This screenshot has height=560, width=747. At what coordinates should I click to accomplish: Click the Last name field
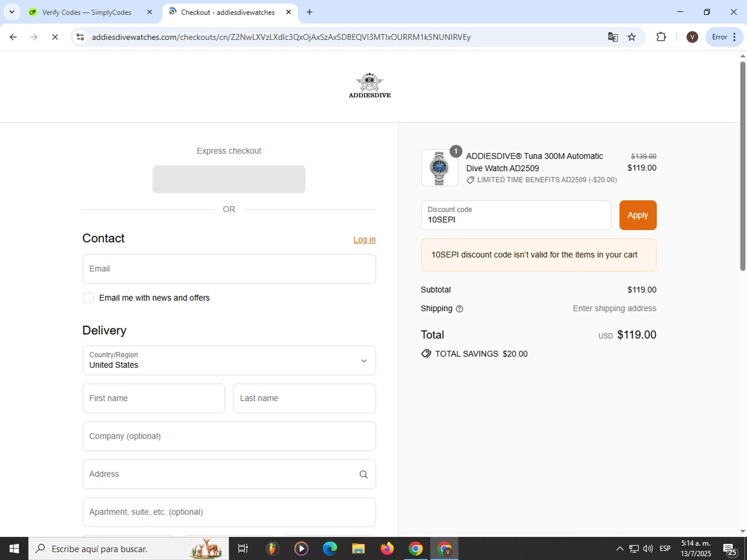pos(304,398)
